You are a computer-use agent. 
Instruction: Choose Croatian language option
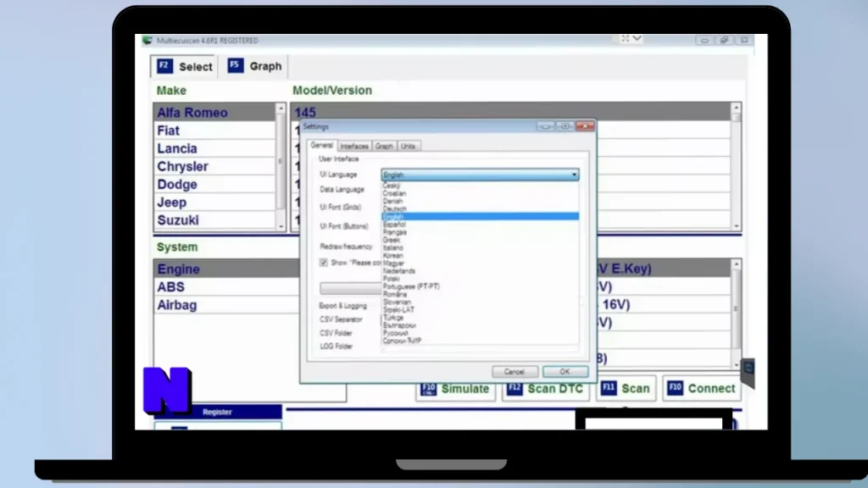tap(480, 194)
